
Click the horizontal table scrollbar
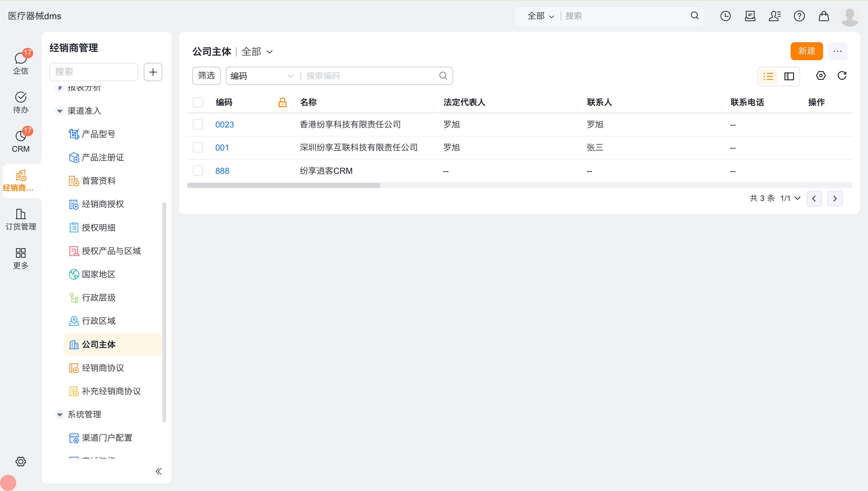point(283,186)
